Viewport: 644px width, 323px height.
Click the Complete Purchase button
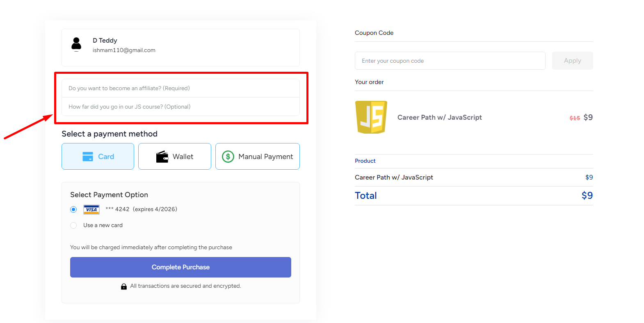tap(180, 267)
